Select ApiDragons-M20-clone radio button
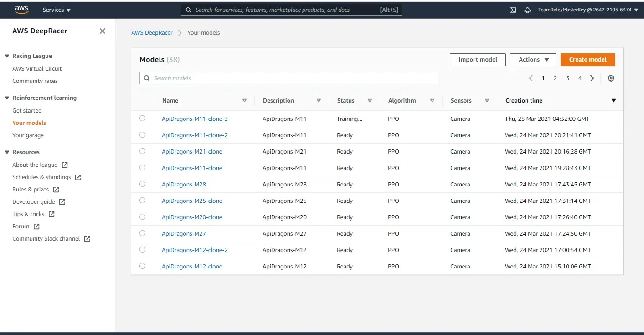 (x=142, y=217)
